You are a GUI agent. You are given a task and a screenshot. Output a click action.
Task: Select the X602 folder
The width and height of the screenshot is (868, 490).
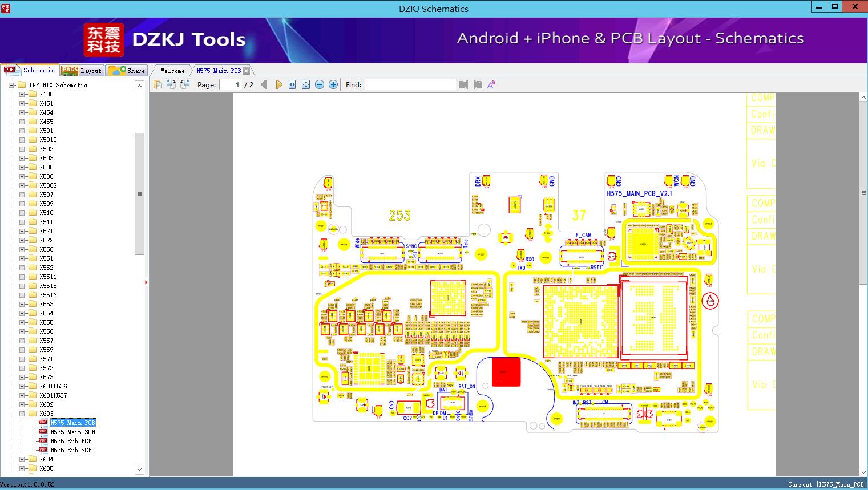pyautogui.click(x=46, y=404)
